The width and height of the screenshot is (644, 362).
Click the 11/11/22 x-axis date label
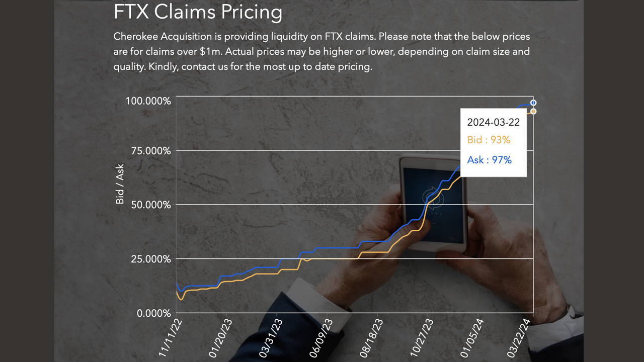click(x=169, y=338)
